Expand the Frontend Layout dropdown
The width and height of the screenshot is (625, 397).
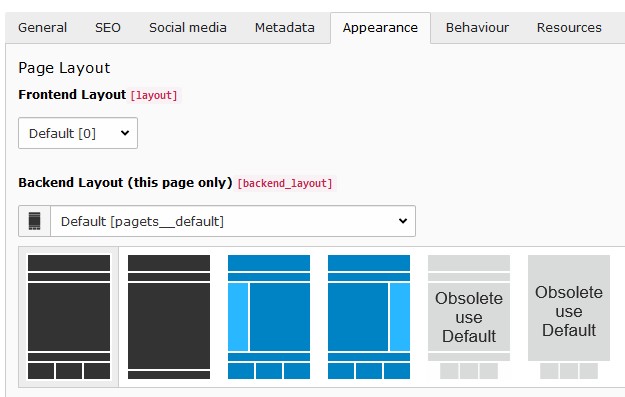point(78,133)
